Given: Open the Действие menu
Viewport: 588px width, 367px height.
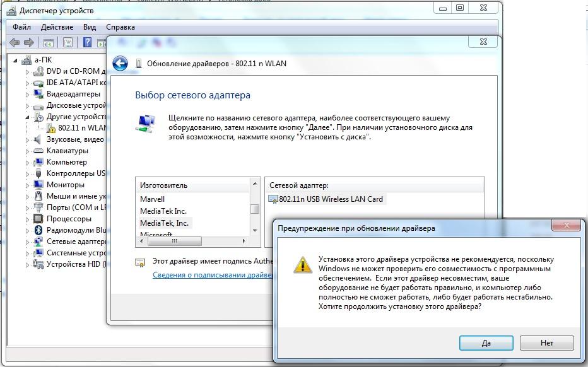Looking at the screenshot, I should click(57, 27).
